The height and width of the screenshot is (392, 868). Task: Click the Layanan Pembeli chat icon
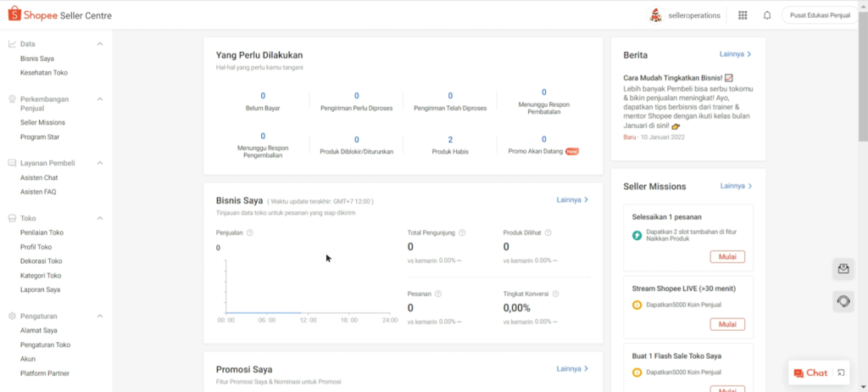pyautogui.click(x=12, y=163)
